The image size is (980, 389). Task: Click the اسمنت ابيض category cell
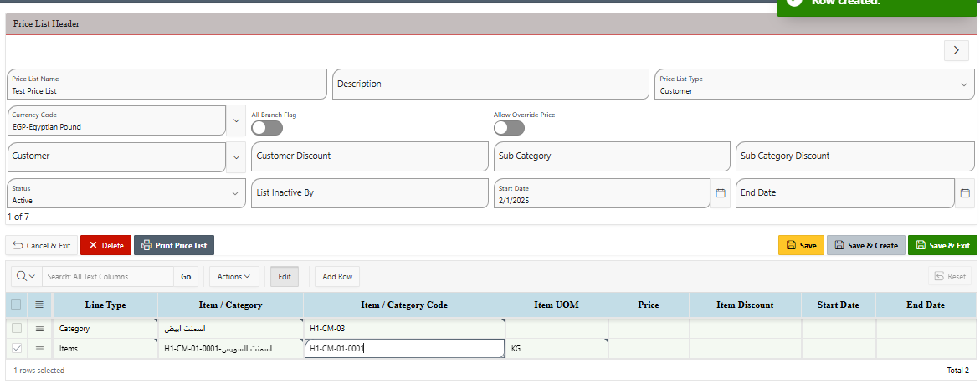click(x=231, y=328)
